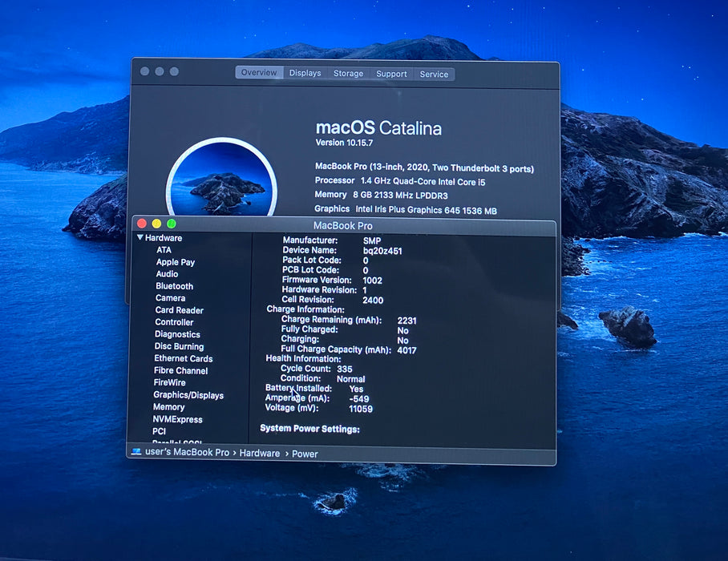
Task: Open Audio hardware info
Action: tap(167, 274)
